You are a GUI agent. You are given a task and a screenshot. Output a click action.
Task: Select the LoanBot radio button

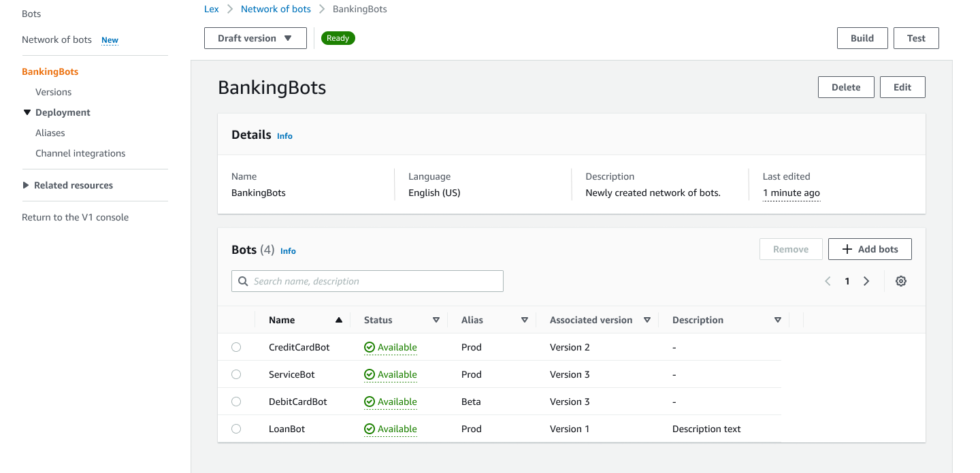[236, 429]
